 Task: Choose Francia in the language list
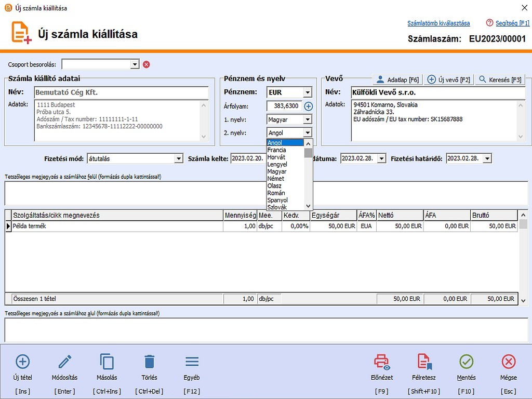[277, 150]
